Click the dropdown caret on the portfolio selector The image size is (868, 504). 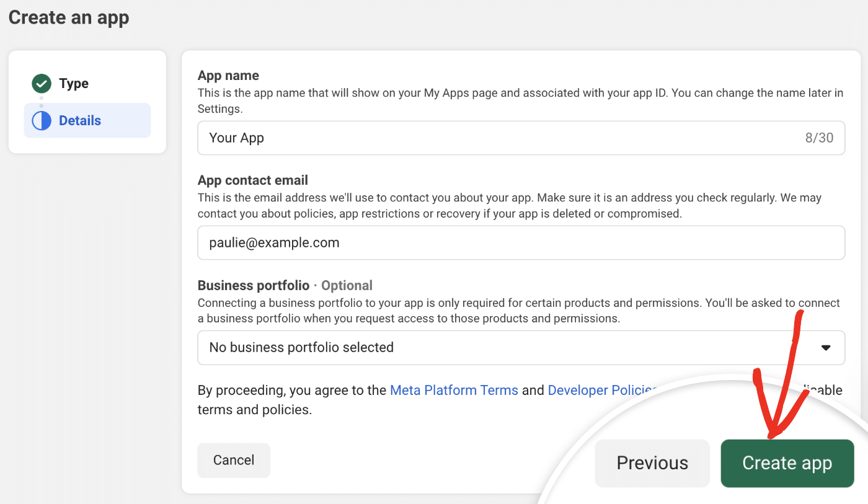click(x=826, y=348)
